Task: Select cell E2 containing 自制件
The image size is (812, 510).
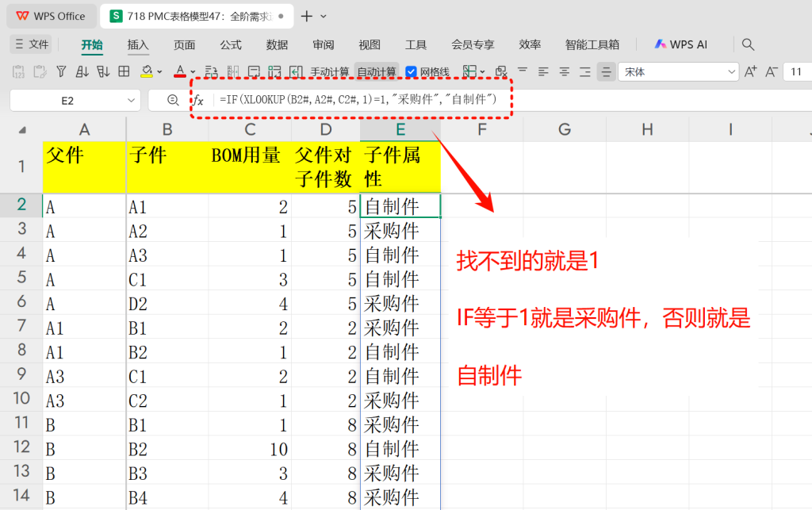Action: coord(400,206)
